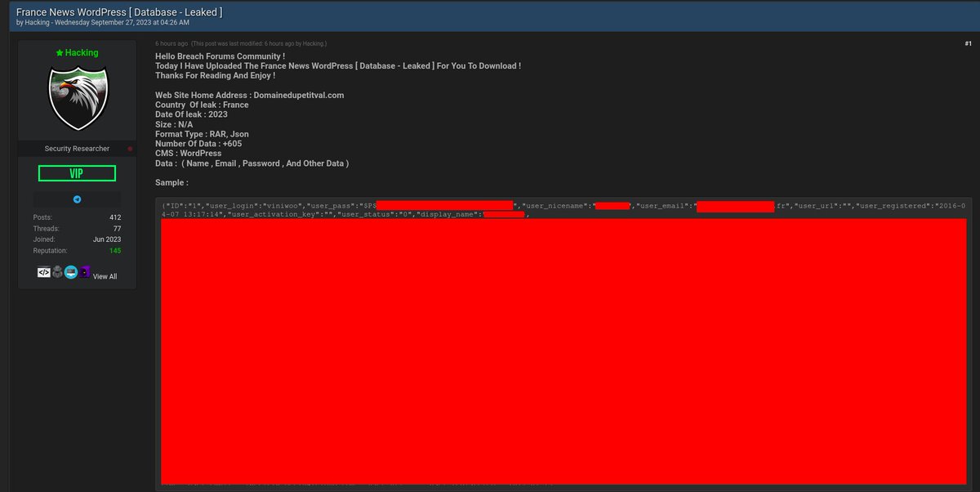
Task: Click the Posts count 412
Action: (115, 217)
